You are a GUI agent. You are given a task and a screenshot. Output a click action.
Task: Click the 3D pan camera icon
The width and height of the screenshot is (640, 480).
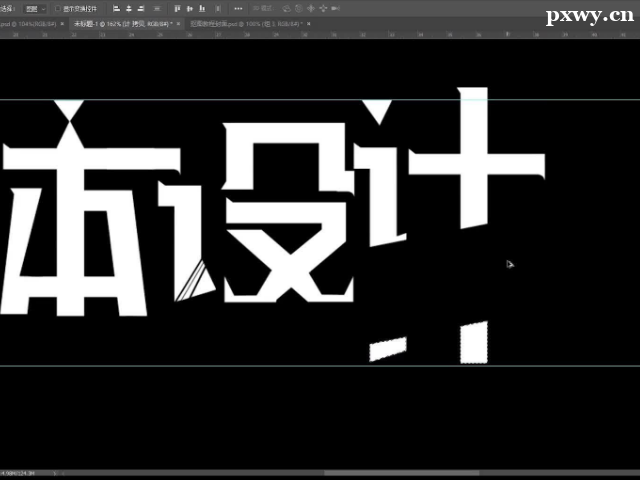pyautogui.click(x=310, y=8)
